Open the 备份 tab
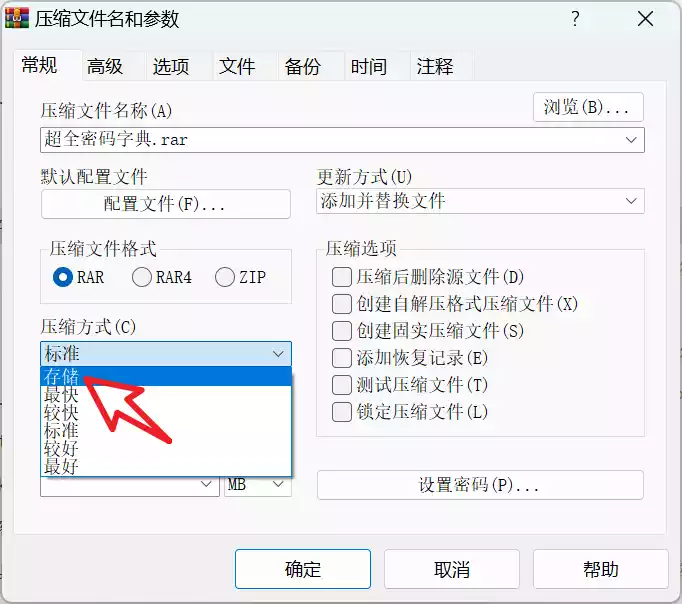Screen dimensions: 682x604 pyautogui.click(x=302, y=67)
